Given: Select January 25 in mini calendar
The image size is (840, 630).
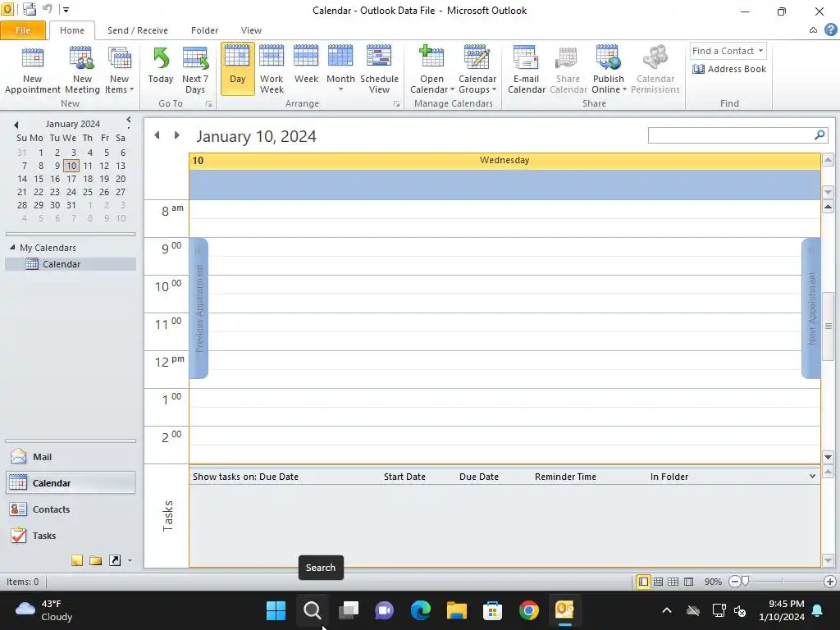Looking at the screenshot, I should pyautogui.click(x=88, y=192).
